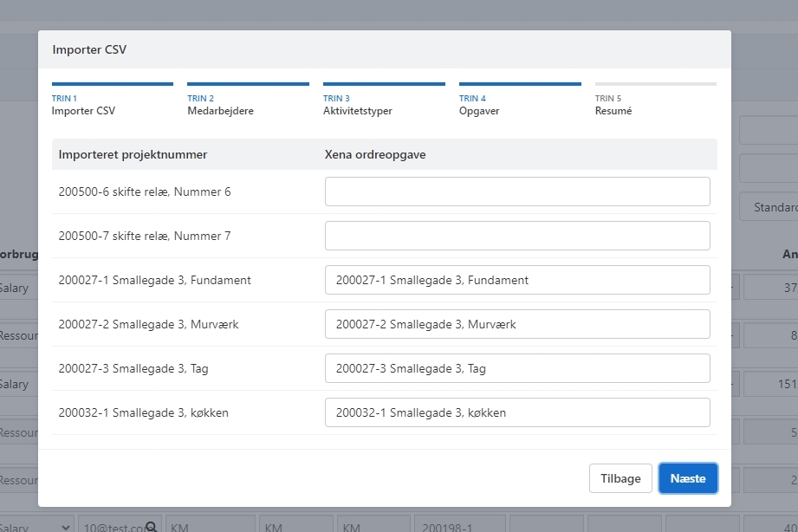Click the Xena ordreopgave column header
798x532 pixels.
(374, 154)
